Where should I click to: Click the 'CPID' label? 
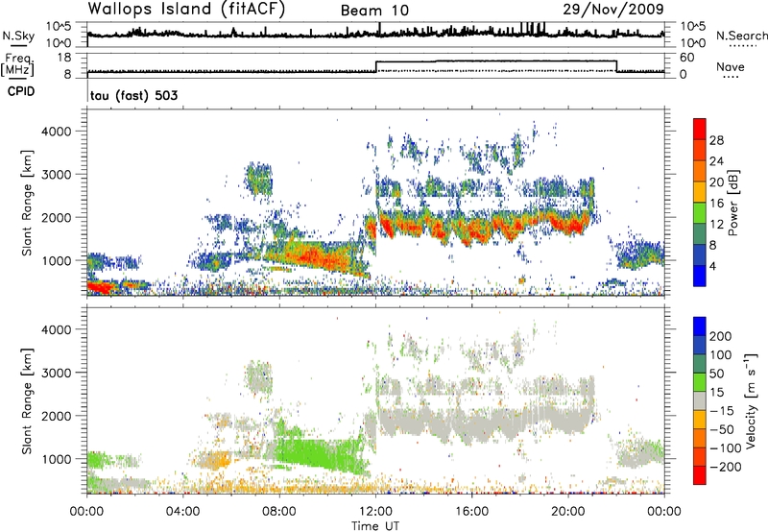[x=21, y=91]
